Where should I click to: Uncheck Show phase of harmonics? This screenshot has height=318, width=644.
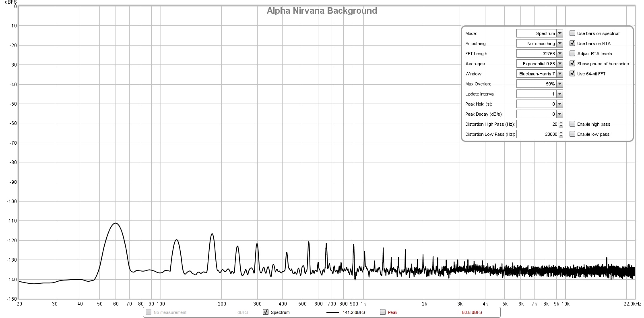tap(572, 64)
